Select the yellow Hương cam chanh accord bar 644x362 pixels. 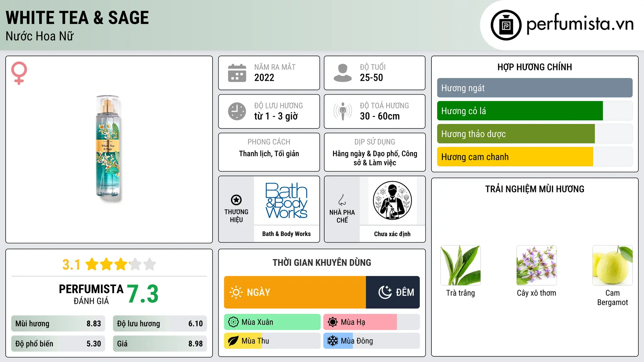click(x=515, y=157)
